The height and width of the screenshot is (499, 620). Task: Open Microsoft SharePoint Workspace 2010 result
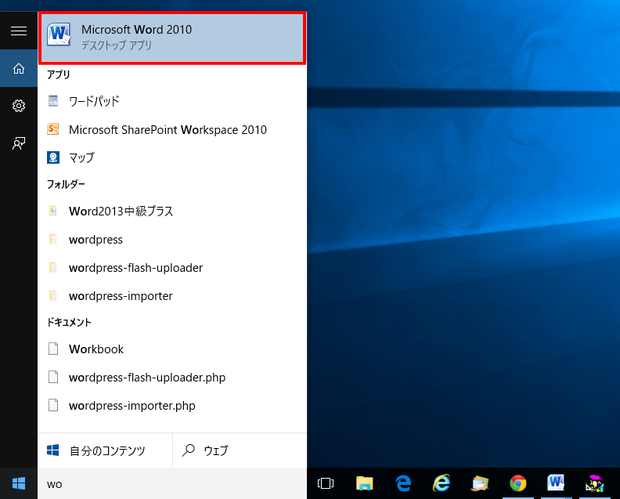point(172,130)
